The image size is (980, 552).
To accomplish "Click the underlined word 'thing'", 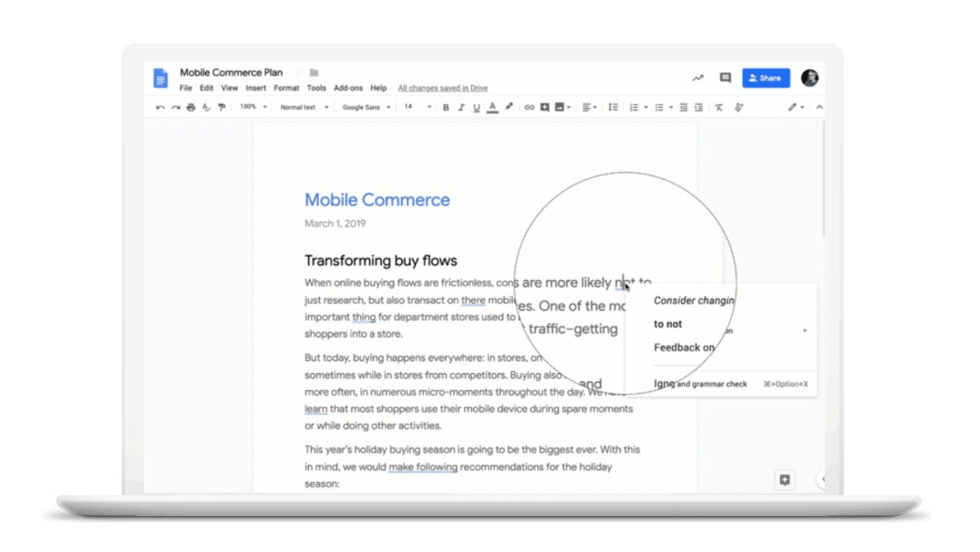I will coord(363,317).
